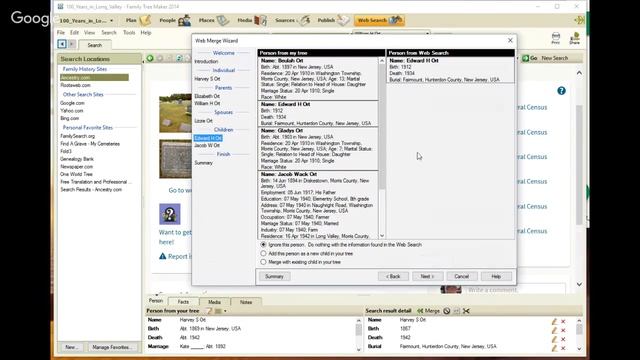Screen dimensions: 640x360
Task: Select the Web Search workspace button
Action: 379,20
